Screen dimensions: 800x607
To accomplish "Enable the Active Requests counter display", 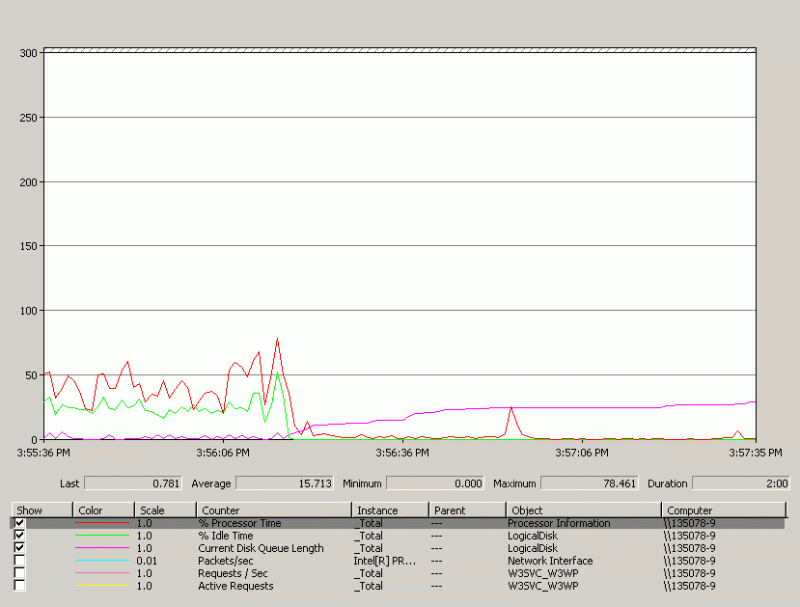I will (21, 586).
